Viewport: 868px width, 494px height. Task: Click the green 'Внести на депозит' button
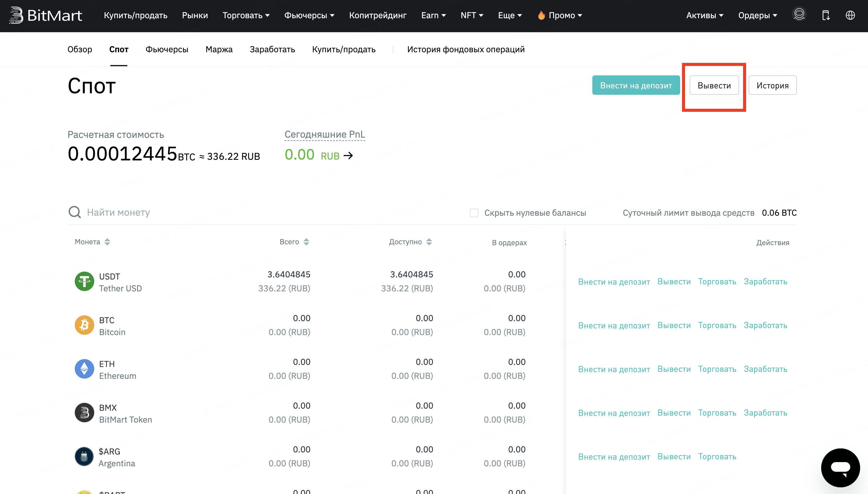636,85
